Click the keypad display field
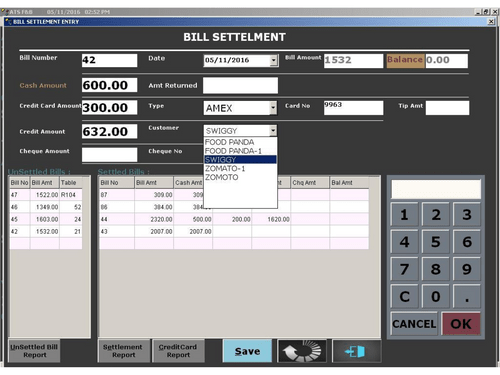Image resolution: width=500 pixels, height=375 pixels. (436, 189)
